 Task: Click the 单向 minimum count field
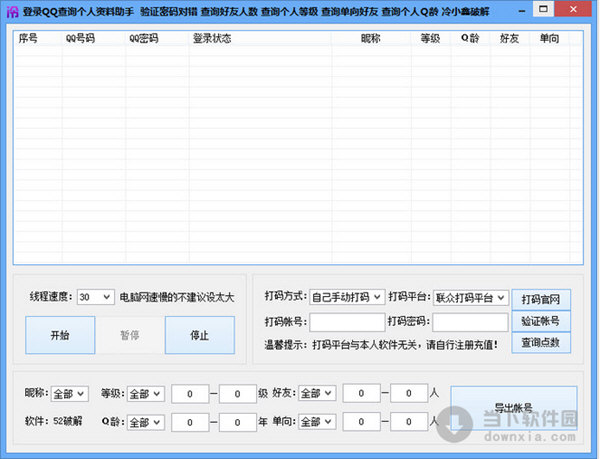[x=361, y=422]
